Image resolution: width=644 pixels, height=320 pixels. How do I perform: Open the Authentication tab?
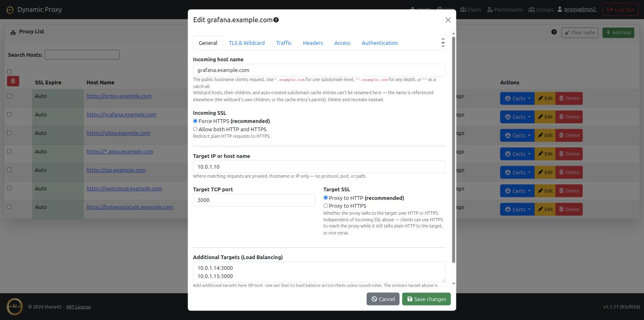point(379,43)
